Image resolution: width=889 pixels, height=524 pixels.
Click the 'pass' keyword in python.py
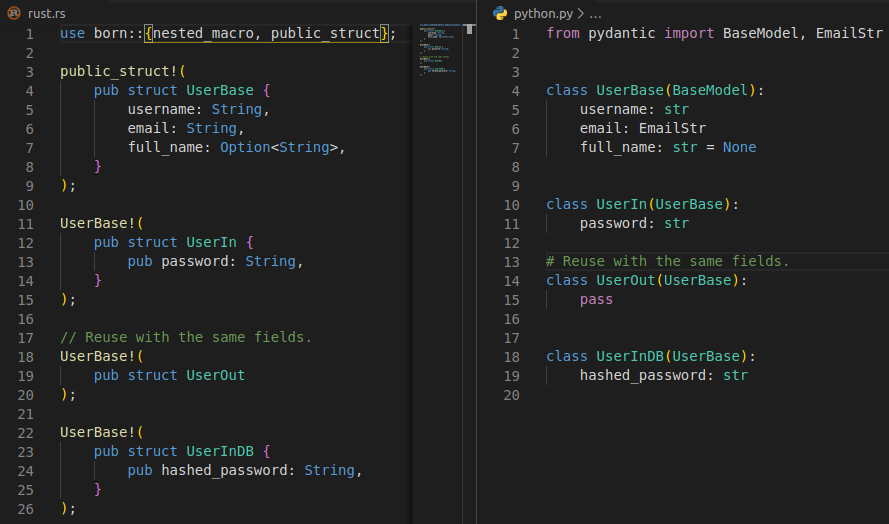tap(596, 299)
